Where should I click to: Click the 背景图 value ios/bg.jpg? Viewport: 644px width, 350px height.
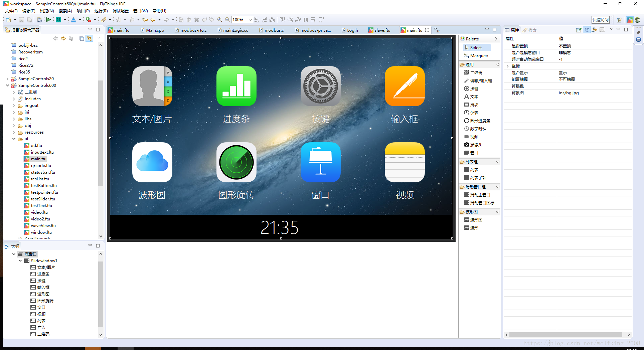pyautogui.click(x=569, y=93)
